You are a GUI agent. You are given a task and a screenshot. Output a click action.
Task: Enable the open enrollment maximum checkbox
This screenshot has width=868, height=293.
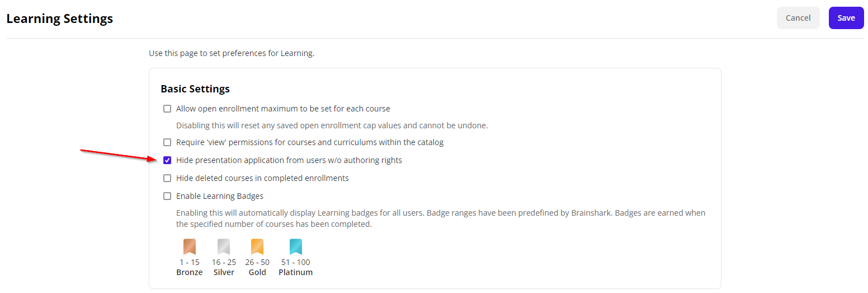tap(167, 109)
